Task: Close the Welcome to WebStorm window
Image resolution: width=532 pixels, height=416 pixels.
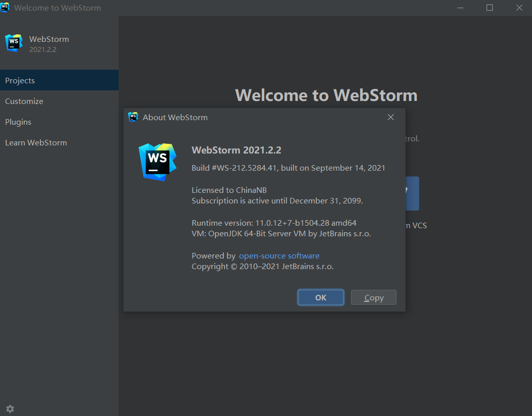Action: pos(519,8)
